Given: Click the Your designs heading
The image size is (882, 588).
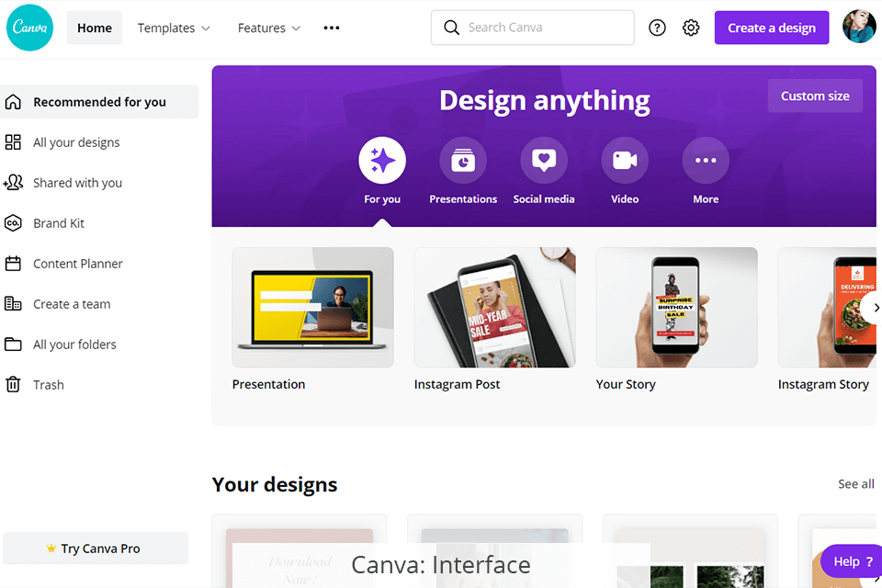Looking at the screenshot, I should (275, 484).
